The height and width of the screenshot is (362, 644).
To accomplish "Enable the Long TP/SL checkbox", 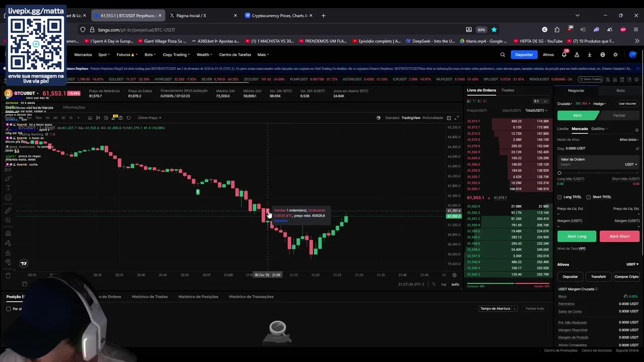I will pyautogui.click(x=559, y=197).
